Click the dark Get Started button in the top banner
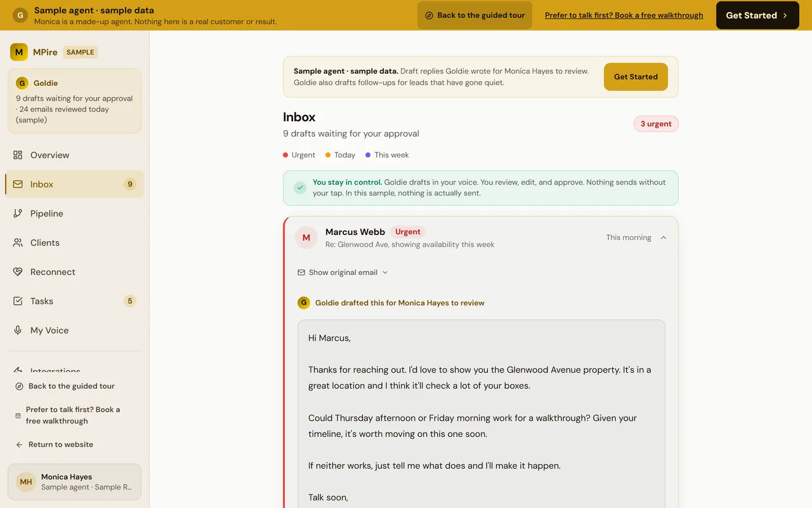812x508 pixels. [x=757, y=15]
